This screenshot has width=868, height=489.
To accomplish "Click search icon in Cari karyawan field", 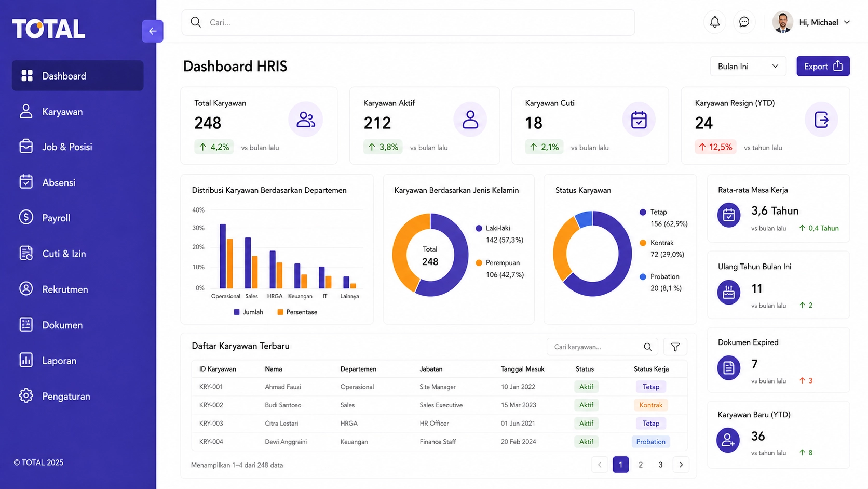I will 648,347.
